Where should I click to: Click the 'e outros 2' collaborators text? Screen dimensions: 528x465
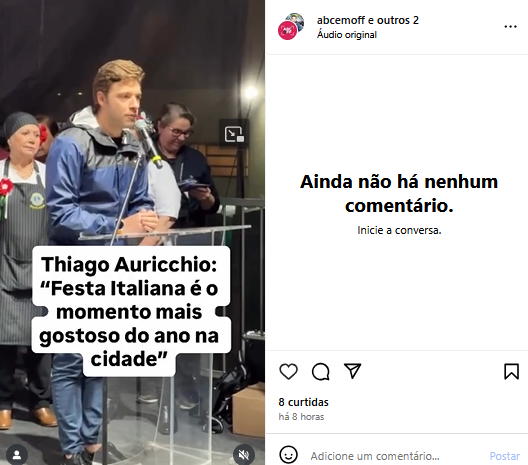[x=393, y=20]
